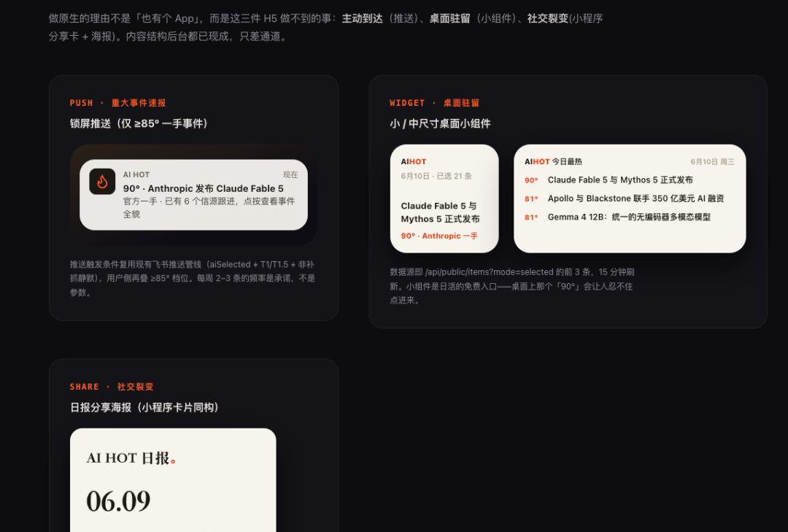Click the 90° score beside the medium widget's Claude Fable row

click(x=531, y=180)
